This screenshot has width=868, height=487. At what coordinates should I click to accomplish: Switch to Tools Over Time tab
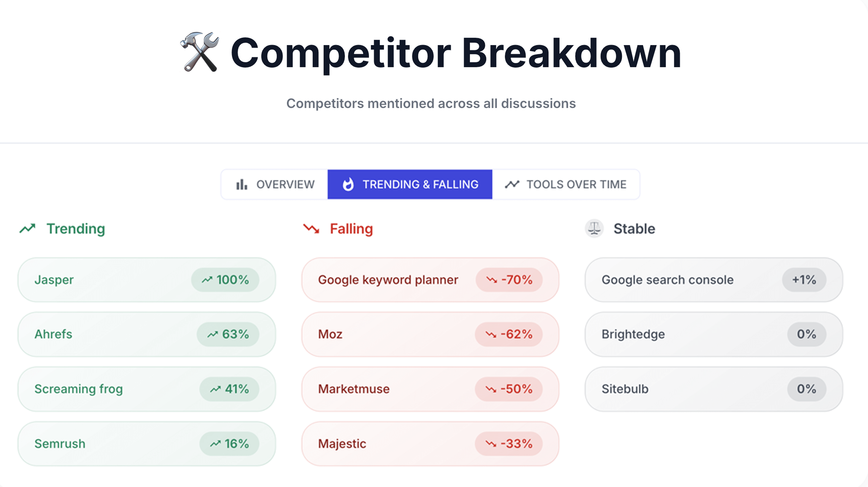tap(566, 184)
